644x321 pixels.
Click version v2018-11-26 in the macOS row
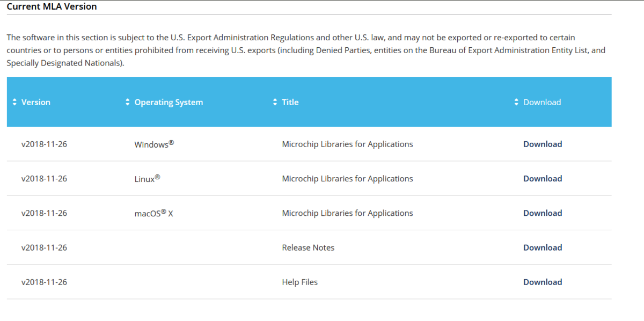pyautogui.click(x=44, y=213)
